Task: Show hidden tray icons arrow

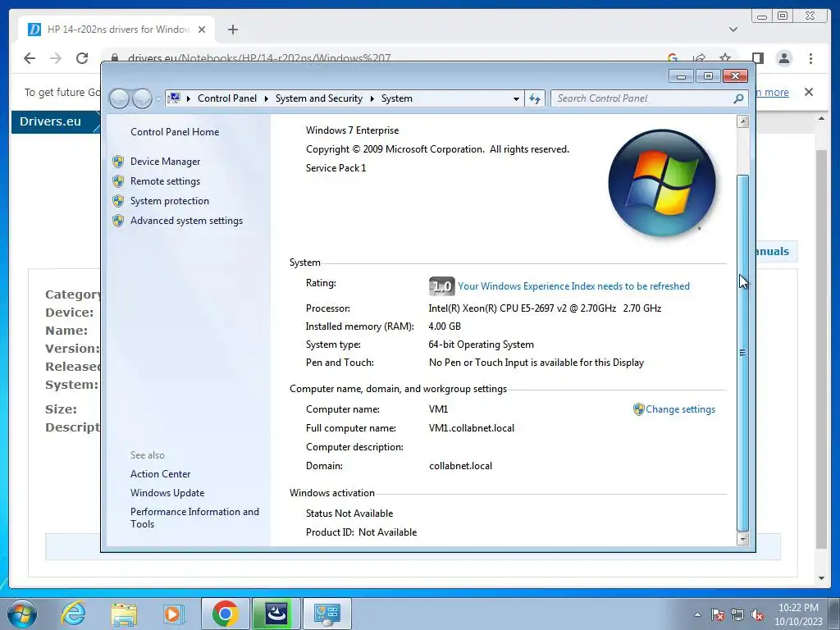Action: click(x=697, y=614)
